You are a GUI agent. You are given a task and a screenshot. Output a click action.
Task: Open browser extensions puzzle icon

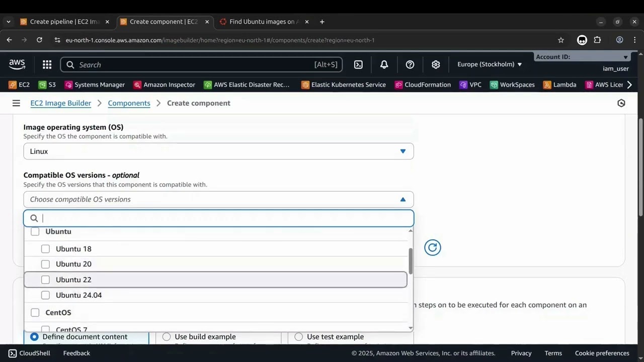click(x=598, y=40)
